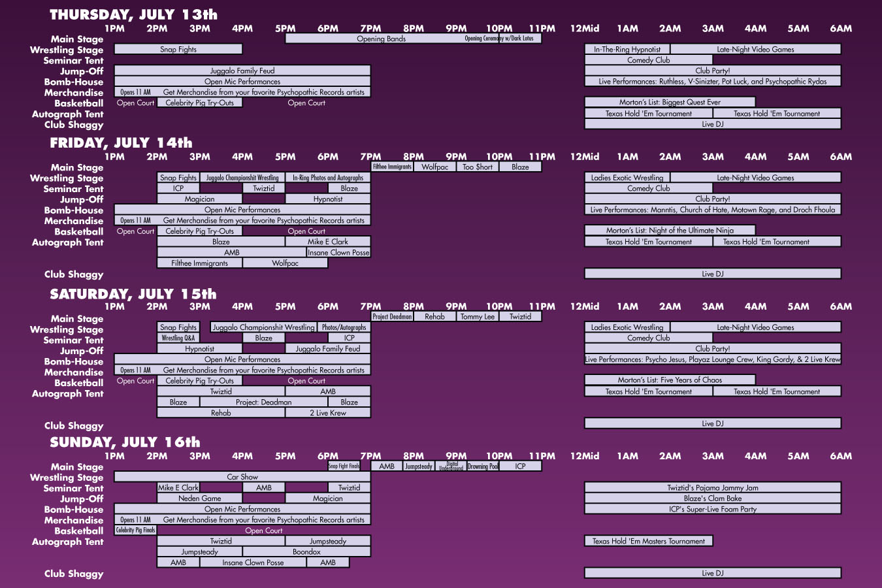Click Thursday's "Snap Fights" wrestling block

178,49
